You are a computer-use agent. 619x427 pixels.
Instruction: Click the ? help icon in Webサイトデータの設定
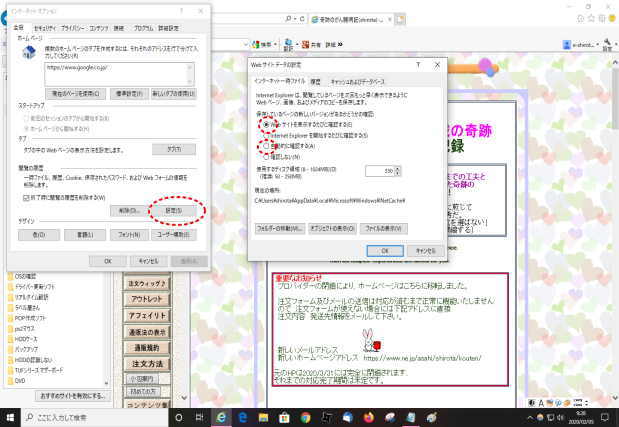coord(418,65)
